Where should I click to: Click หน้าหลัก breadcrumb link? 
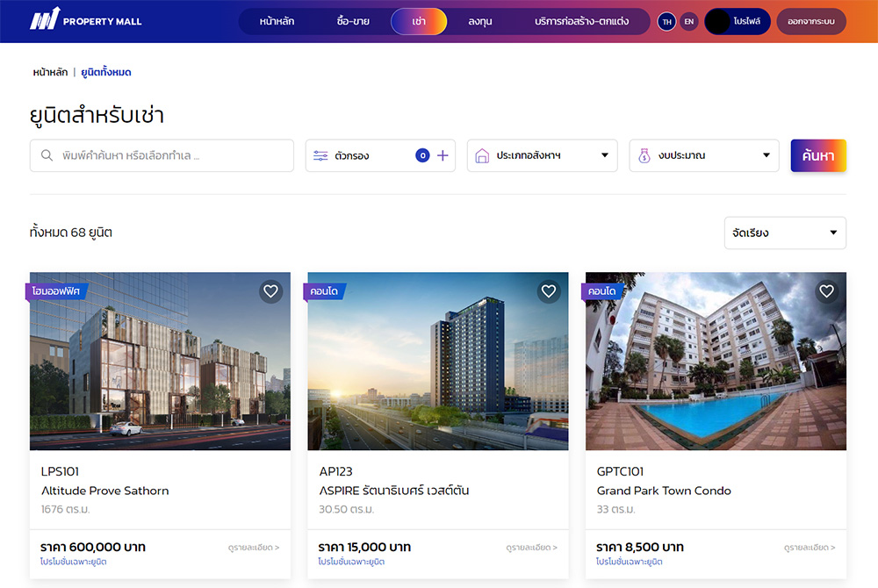50,72
